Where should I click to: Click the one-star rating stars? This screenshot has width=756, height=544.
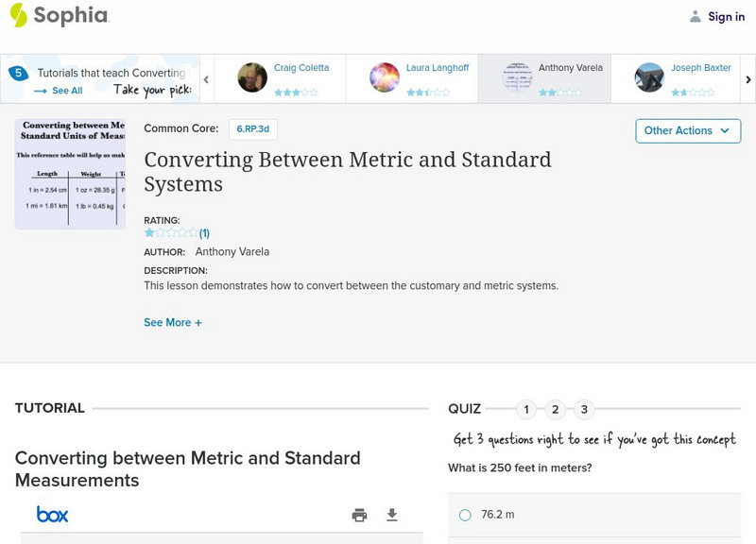171,232
